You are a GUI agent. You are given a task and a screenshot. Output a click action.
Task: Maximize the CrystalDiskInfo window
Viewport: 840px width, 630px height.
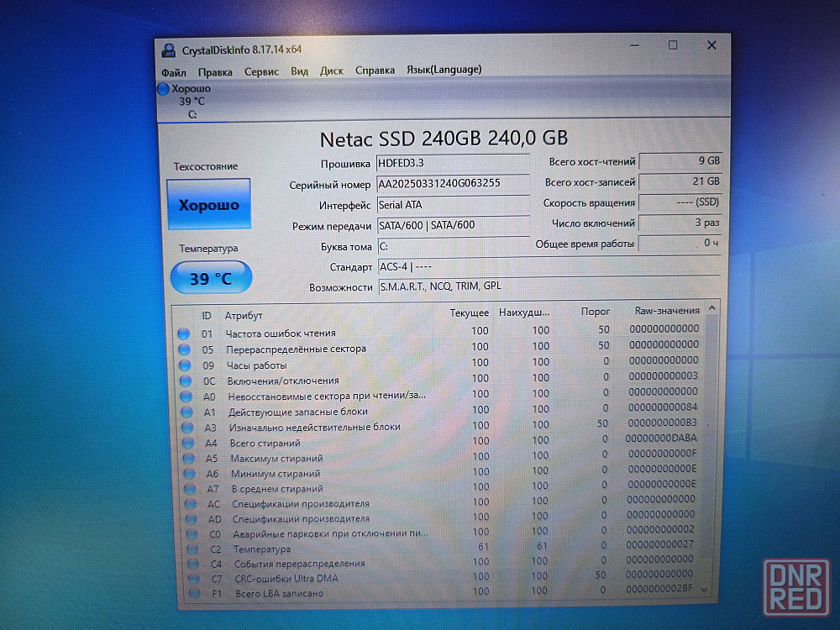click(673, 45)
